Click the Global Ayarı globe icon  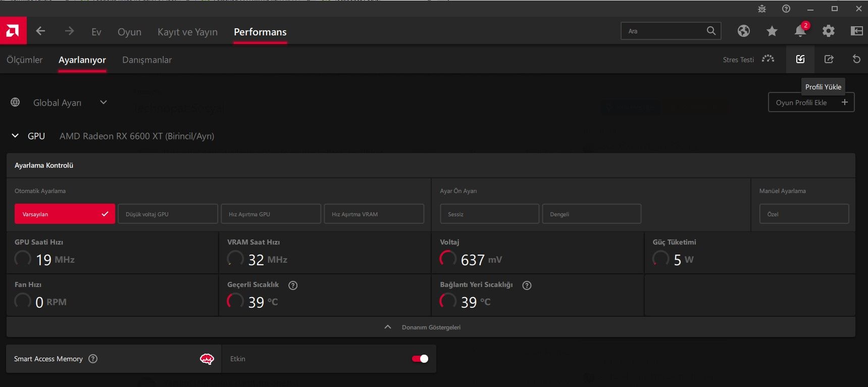coord(15,102)
